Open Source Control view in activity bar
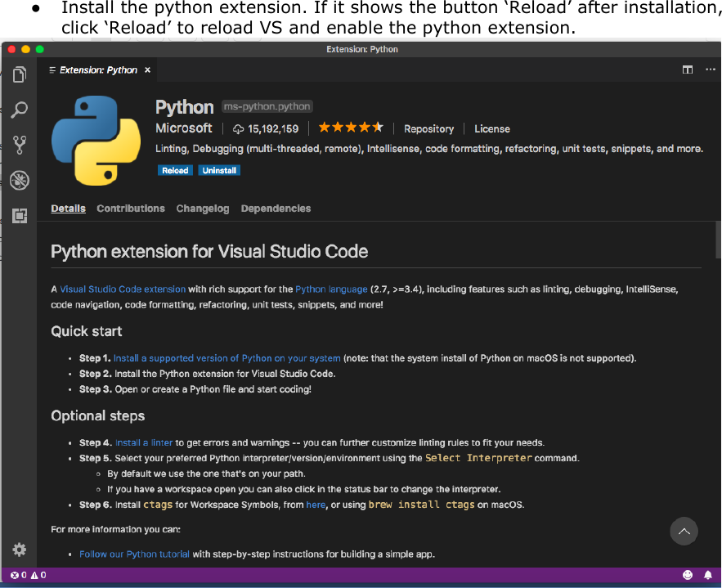Screen dimensions: 722x588 point(20,146)
